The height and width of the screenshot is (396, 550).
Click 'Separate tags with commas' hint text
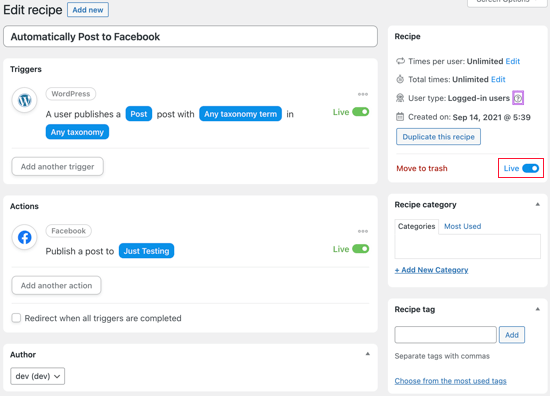click(x=442, y=356)
